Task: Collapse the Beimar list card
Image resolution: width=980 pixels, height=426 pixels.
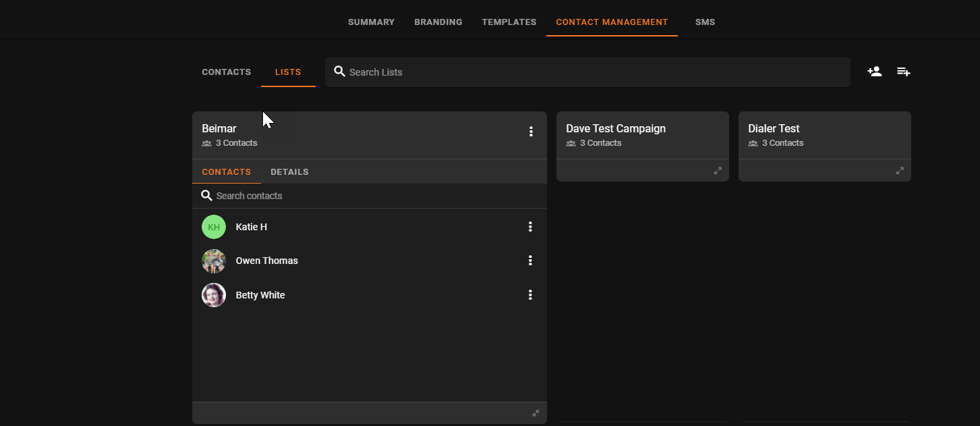Action: click(536, 413)
